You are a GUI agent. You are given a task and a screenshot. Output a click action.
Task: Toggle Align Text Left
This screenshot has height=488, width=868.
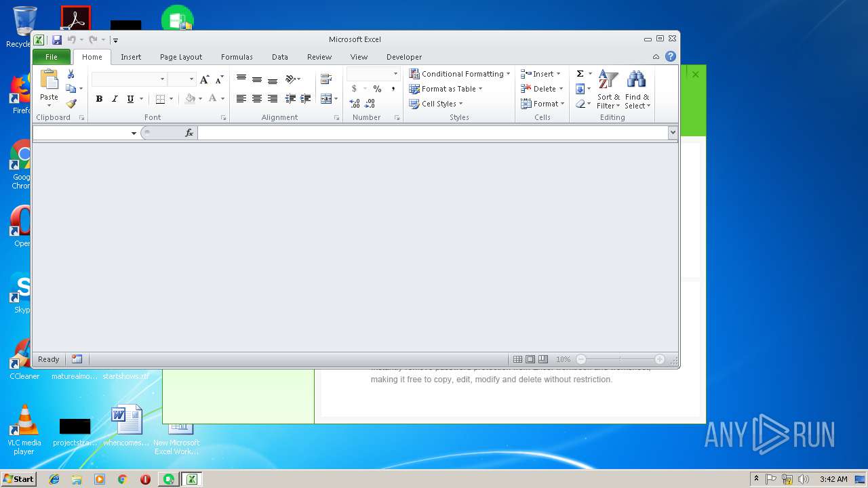(241, 99)
